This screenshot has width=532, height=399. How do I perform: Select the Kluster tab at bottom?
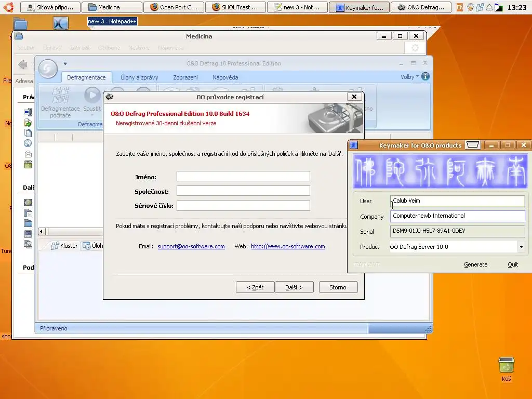[x=64, y=246]
